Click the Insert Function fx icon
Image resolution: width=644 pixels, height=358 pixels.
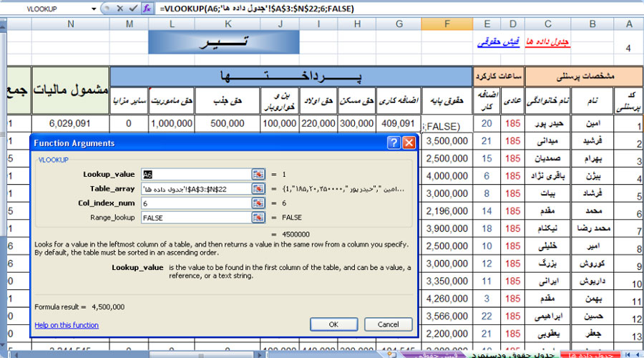point(147,9)
